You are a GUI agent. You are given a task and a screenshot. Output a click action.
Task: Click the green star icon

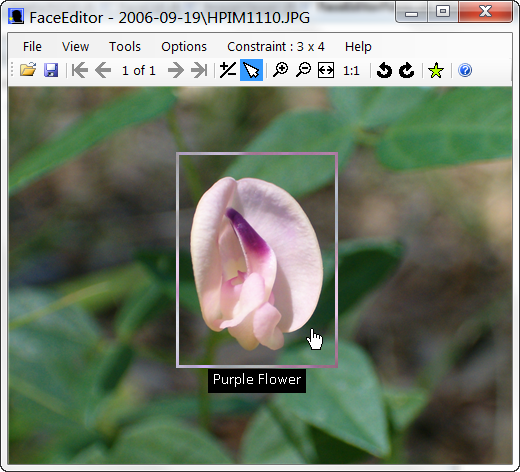click(x=436, y=70)
